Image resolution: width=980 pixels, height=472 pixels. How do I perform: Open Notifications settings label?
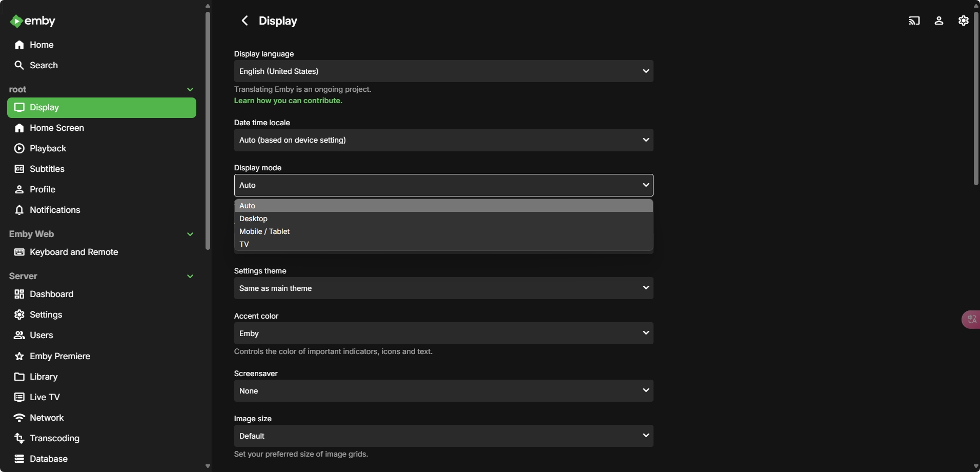coord(55,210)
